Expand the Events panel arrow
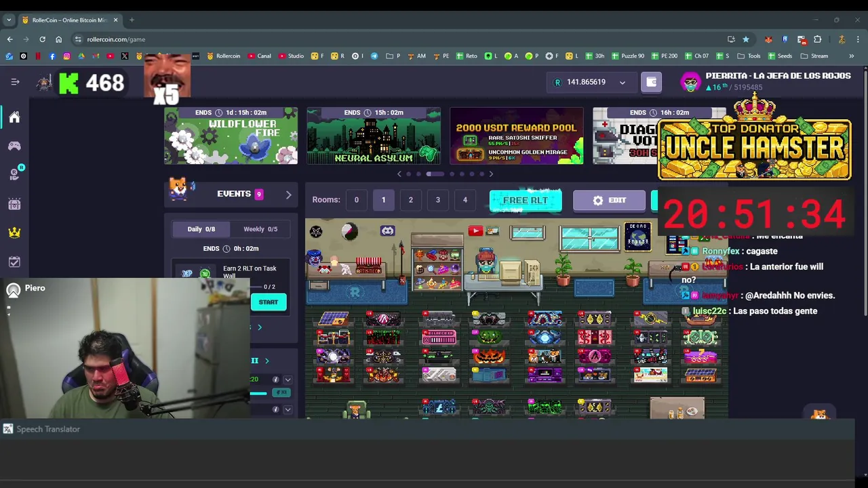This screenshot has width=868, height=488. pos(288,195)
